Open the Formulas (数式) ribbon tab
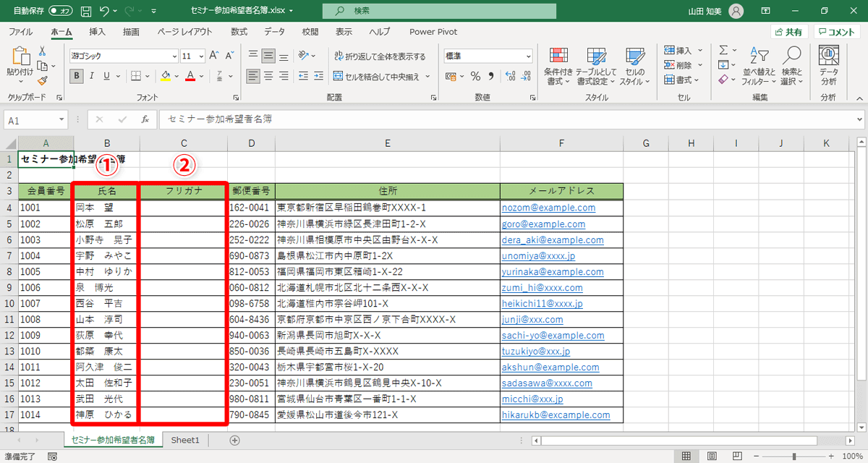Screen dimensions: 868x463 239,32
